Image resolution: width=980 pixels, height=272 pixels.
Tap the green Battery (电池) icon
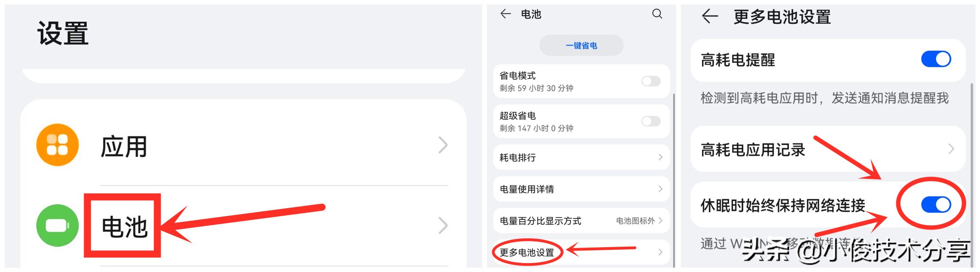[58, 225]
